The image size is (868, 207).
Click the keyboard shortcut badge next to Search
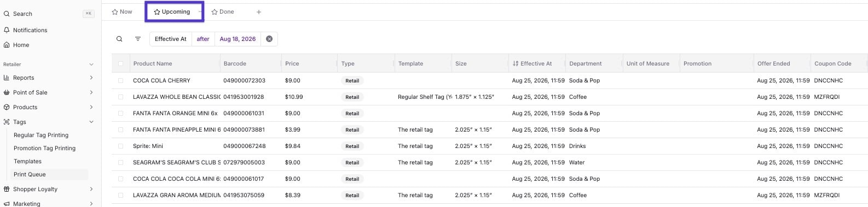[x=89, y=14]
